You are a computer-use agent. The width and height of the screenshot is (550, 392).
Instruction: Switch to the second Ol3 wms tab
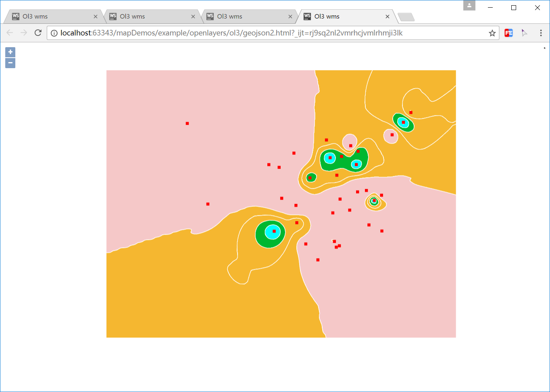(149, 17)
